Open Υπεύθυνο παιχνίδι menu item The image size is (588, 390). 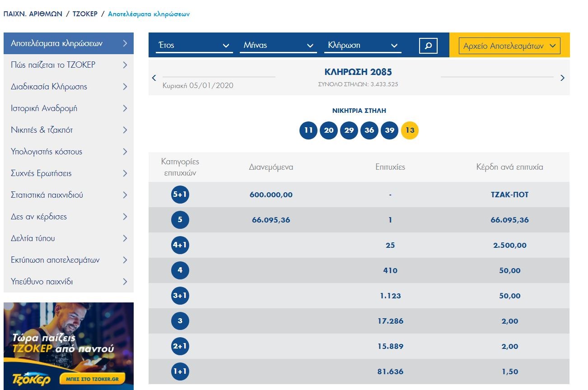[x=69, y=282]
